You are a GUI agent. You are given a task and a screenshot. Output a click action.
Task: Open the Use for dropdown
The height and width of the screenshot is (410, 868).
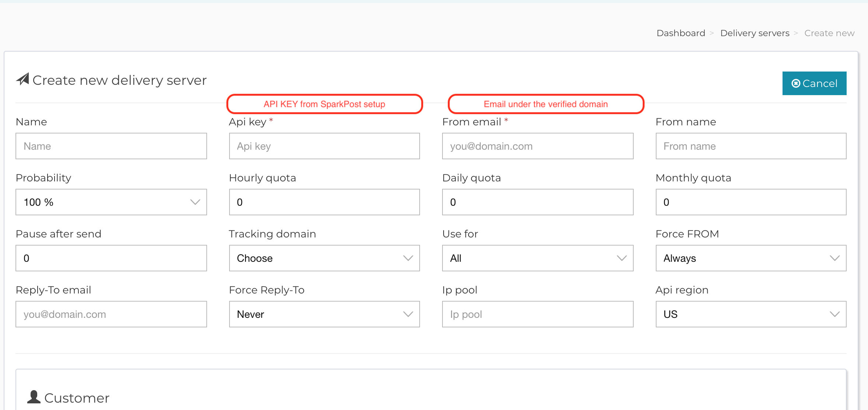coord(538,258)
